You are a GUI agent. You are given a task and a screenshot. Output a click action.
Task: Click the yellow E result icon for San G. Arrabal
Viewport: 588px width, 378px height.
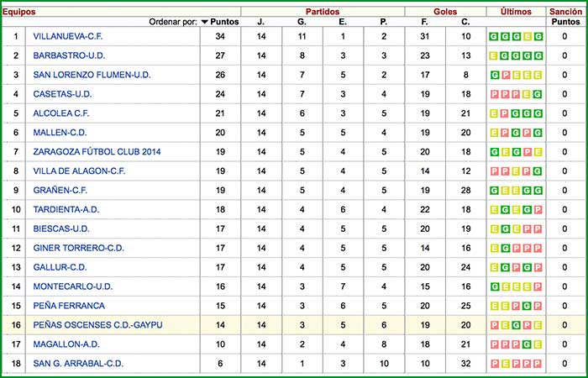tap(504, 364)
